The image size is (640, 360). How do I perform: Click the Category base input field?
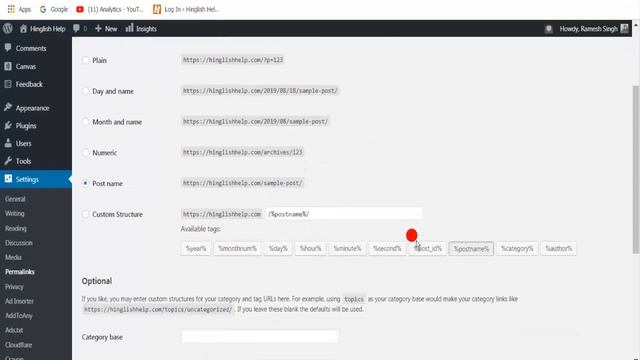pyautogui.click(x=260, y=337)
